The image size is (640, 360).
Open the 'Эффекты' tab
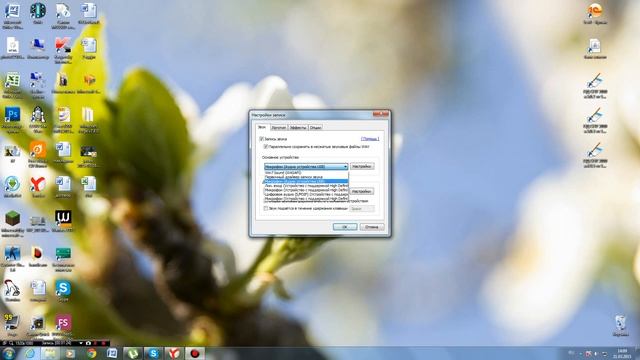(x=298, y=128)
